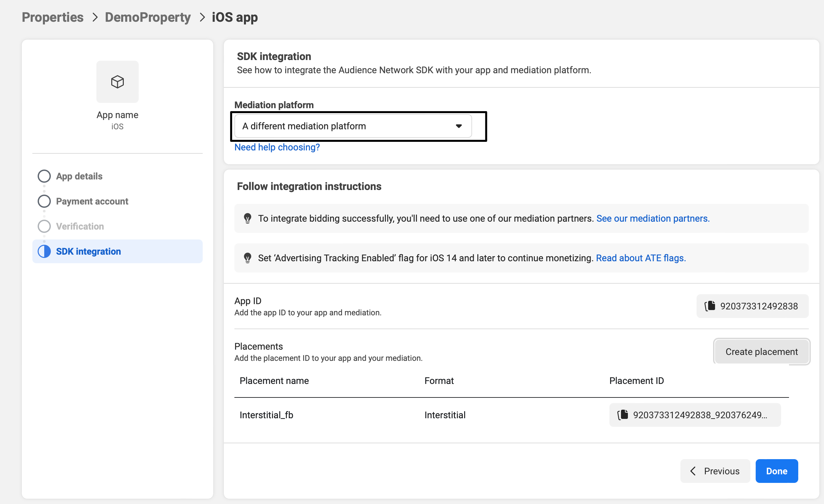Image resolution: width=824 pixels, height=504 pixels.
Task: Go to the SDK integration step in the sidebar
Action: click(88, 251)
